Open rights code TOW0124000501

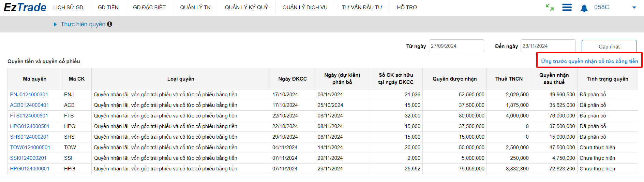click(30, 148)
